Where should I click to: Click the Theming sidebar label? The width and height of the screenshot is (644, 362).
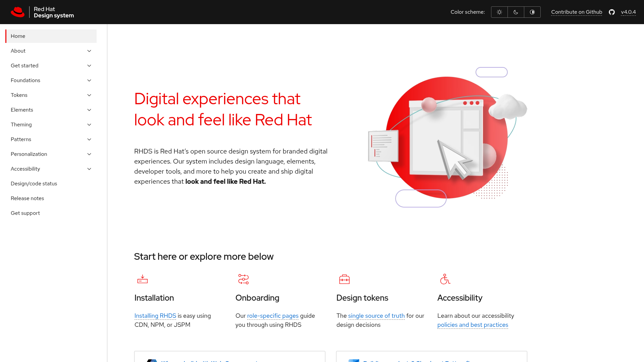pos(21,125)
